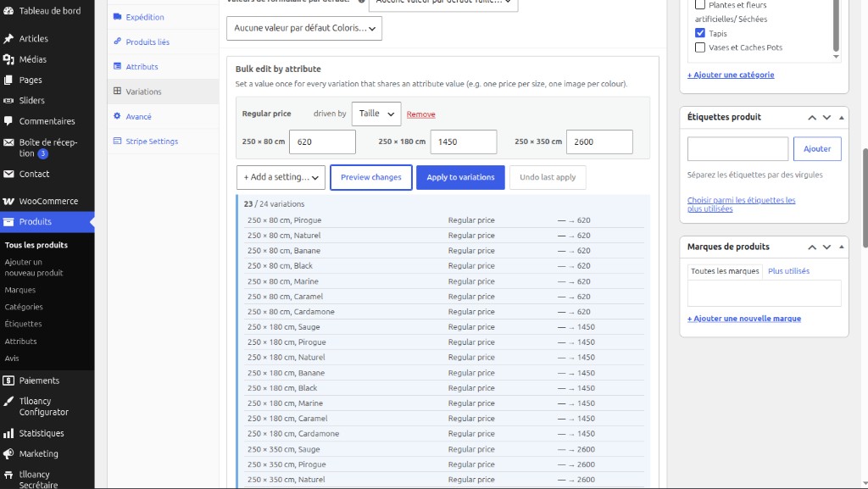Click the Variations grid icon in product tabs

[x=117, y=91]
